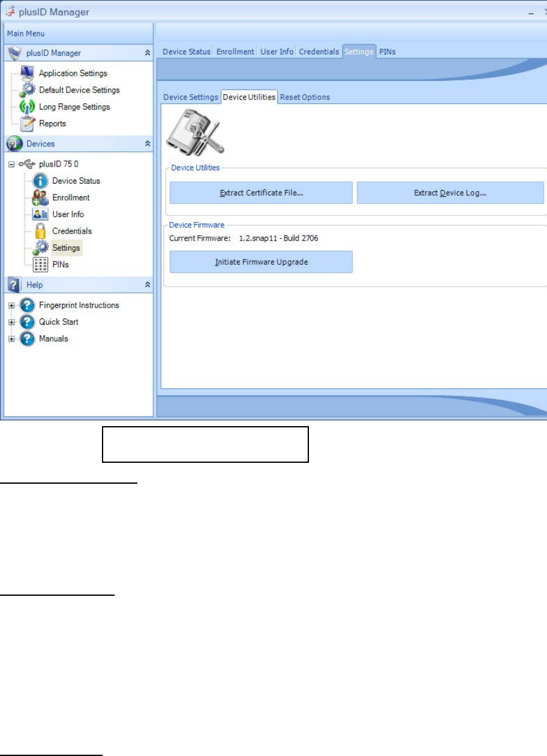Click Initiate Firmware Upgrade button
The image size is (547, 756).
[261, 261]
